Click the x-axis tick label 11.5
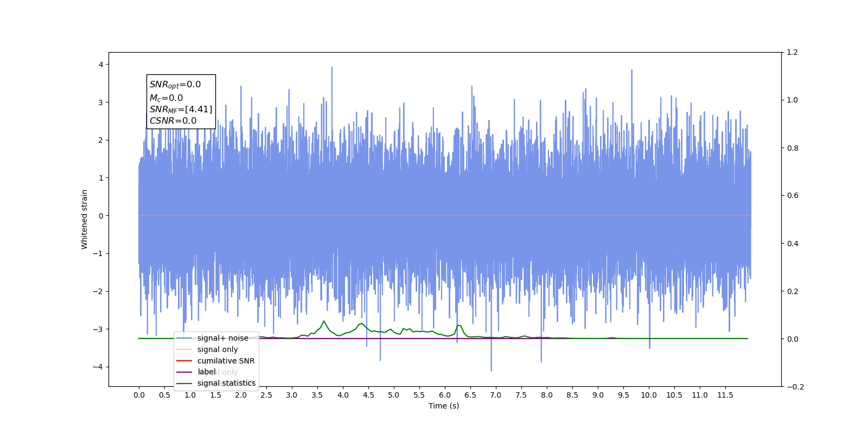The image size is (868, 434). pyautogui.click(x=725, y=395)
